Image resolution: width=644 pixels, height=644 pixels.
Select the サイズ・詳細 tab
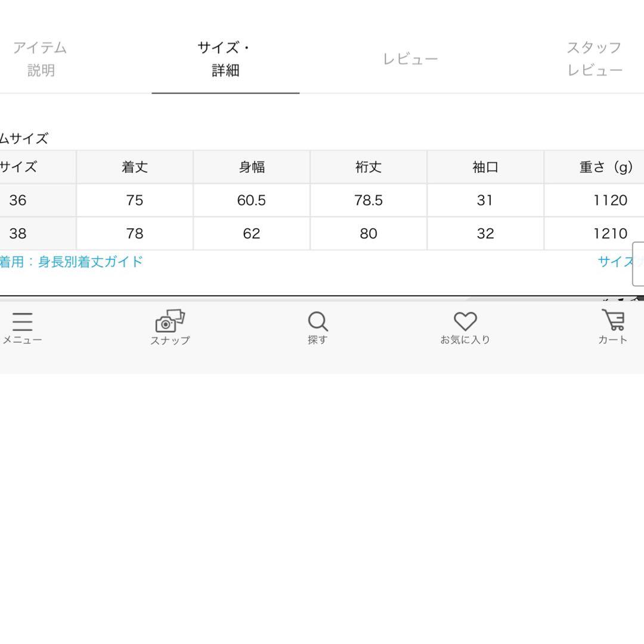pyautogui.click(x=225, y=59)
